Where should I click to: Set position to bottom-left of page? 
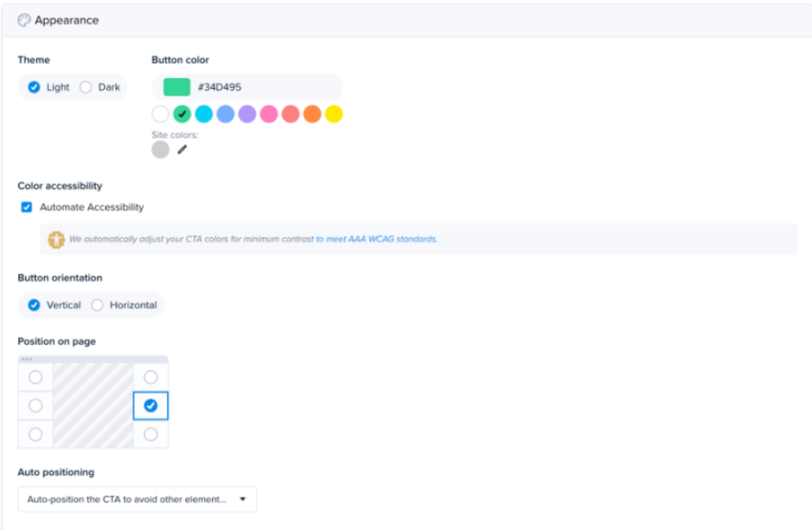pyautogui.click(x=35, y=434)
